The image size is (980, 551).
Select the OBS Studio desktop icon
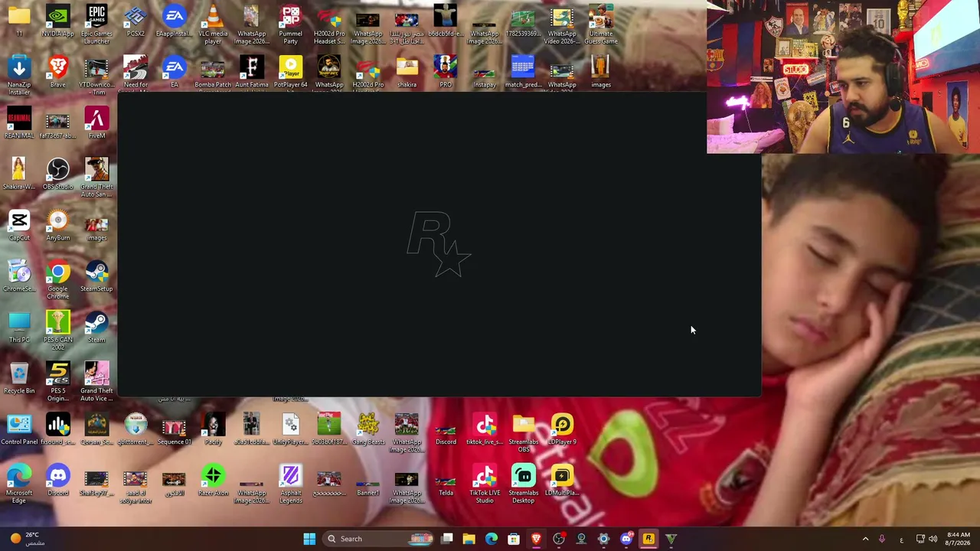click(x=58, y=174)
